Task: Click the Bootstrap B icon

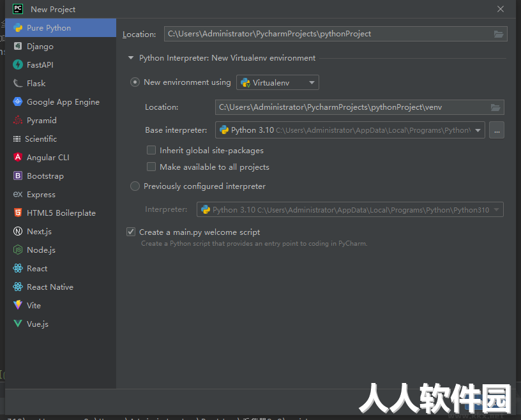Action: click(x=18, y=176)
